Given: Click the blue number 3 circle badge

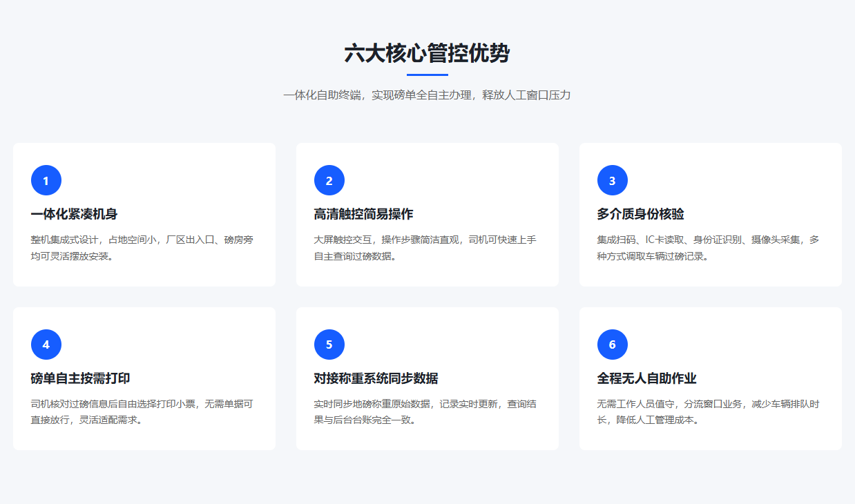Looking at the screenshot, I should [613, 181].
